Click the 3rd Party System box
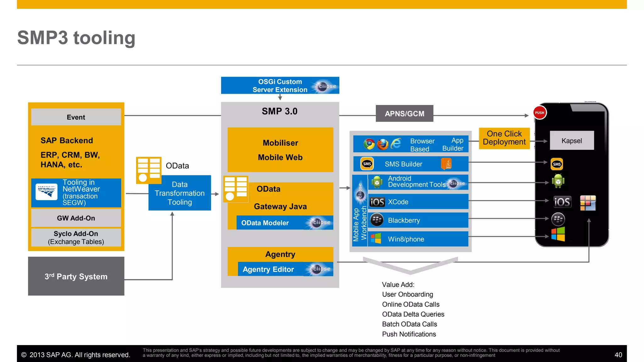Screen dimensions: 644x362 click(76, 276)
